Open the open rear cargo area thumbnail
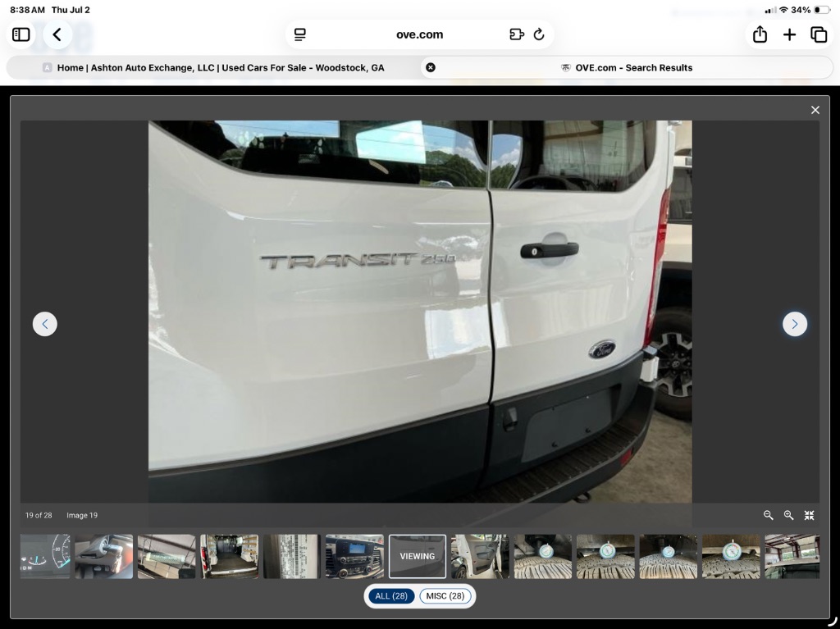Screen dimensions: 840x629 click(230, 556)
